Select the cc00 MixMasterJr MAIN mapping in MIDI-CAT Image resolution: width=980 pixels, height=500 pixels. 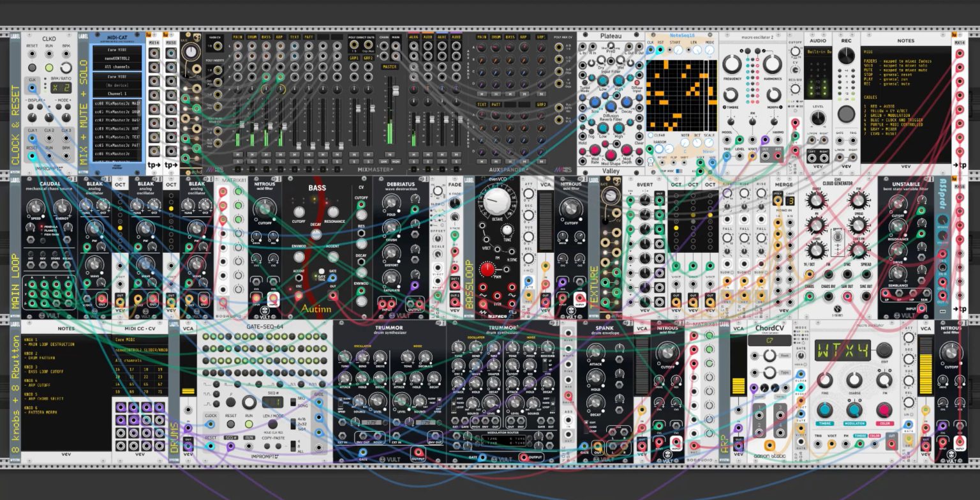pos(116,103)
